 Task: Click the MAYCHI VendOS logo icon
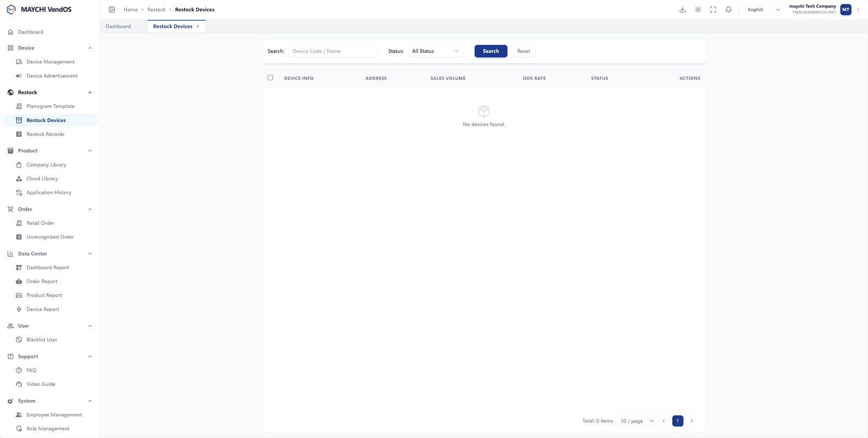pyautogui.click(x=11, y=9)
